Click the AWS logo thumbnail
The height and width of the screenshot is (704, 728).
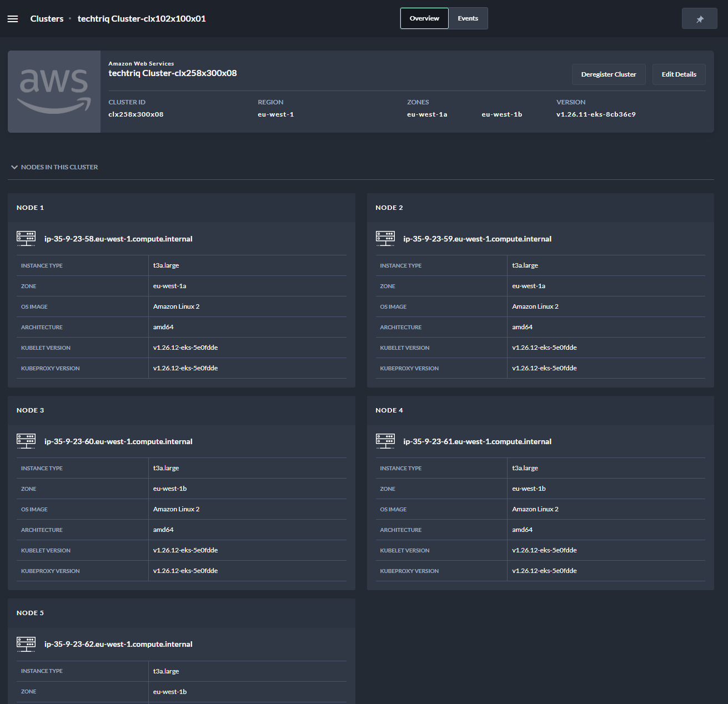click(54, 92)
